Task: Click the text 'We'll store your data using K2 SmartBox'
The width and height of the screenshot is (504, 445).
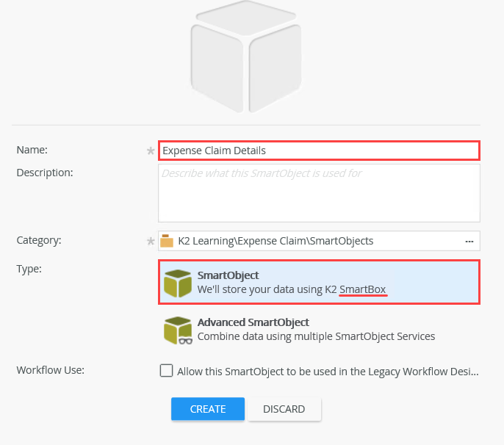Action: [292, 289]
